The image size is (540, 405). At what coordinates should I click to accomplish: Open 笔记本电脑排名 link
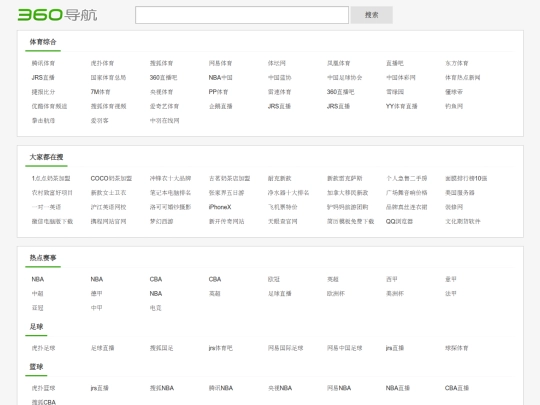(x=170, y=193)
